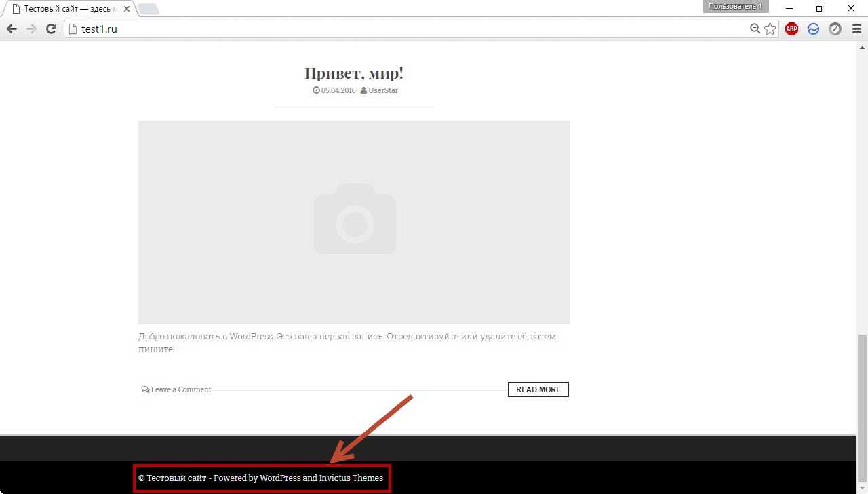Screen dimensions: 868x494
Task: Click the zoom magnifier icon in address bar
Action: [x=755, y=28]
